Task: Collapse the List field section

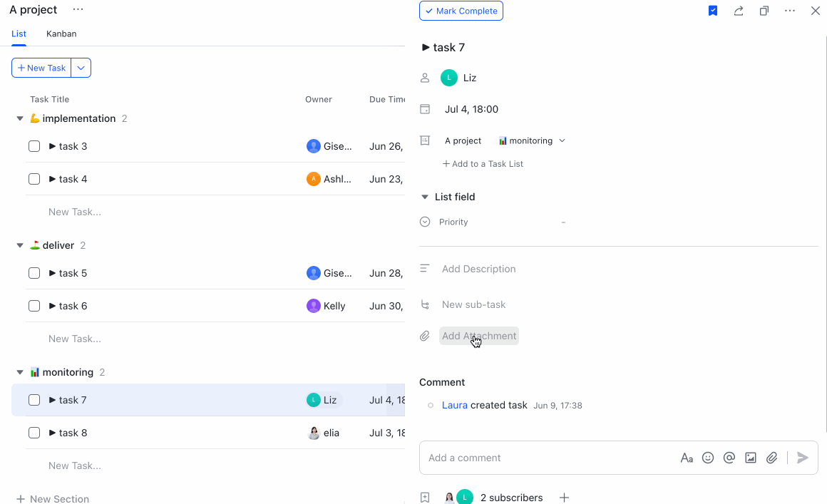Action: pos(425,197)
